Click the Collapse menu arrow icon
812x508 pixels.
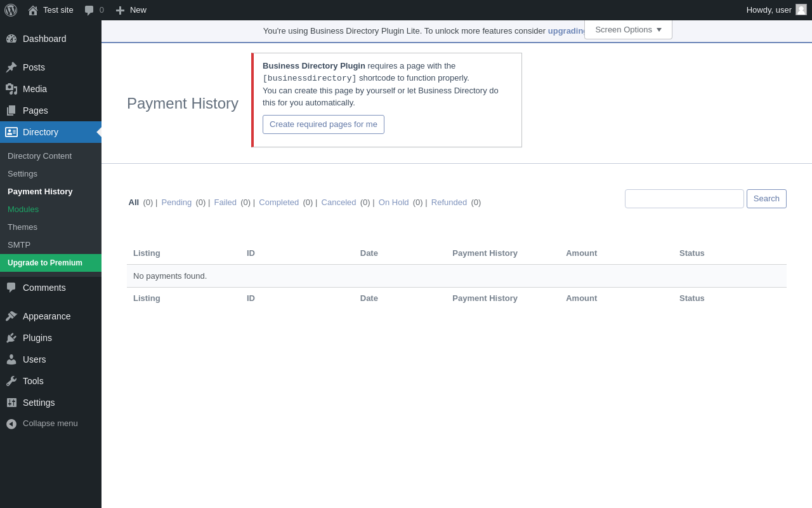click(x=11, y=424)
